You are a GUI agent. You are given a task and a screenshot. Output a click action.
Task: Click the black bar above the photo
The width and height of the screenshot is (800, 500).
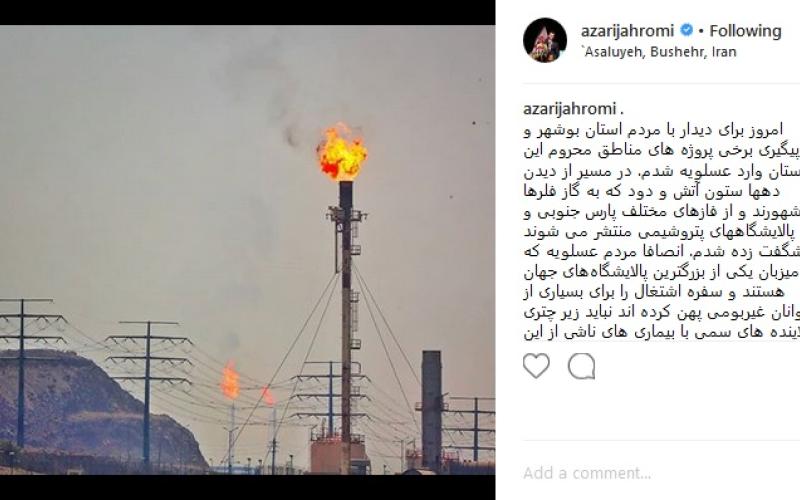pos(247,12)
